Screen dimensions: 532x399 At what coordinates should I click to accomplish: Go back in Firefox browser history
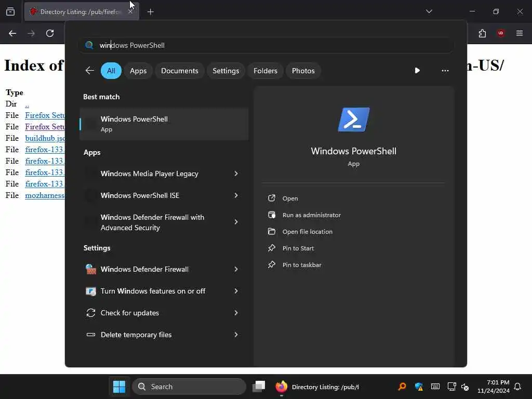pos(12,33)
